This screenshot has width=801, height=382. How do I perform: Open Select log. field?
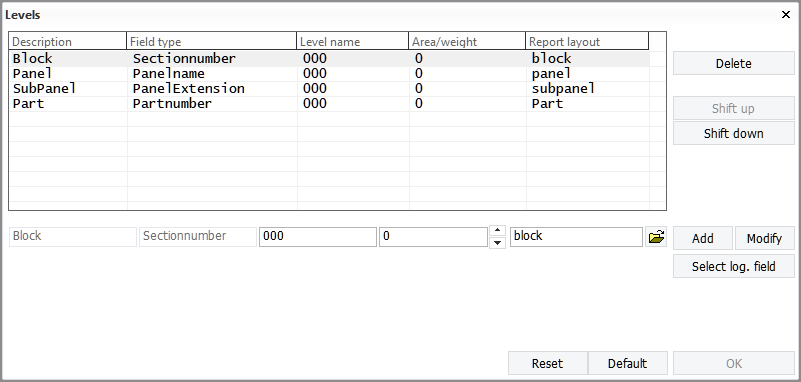pyautogui.click(x=734, y=266)
